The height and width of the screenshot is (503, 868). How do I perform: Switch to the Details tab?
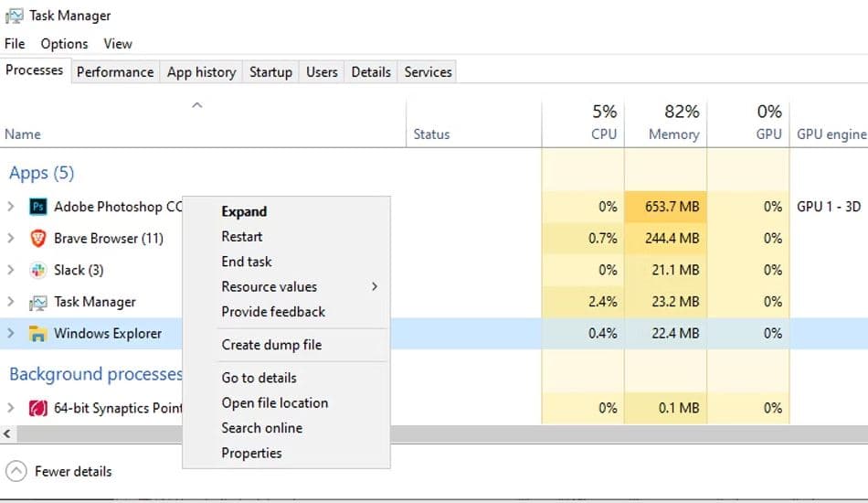(x=371, y=72)
